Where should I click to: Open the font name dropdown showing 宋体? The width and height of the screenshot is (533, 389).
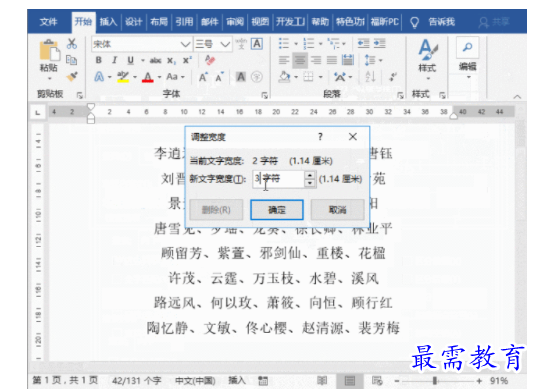(x=186, y=44)
